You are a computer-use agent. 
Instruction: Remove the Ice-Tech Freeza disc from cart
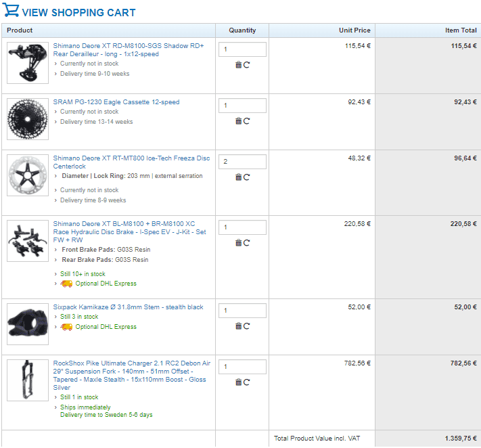[238, 177]
